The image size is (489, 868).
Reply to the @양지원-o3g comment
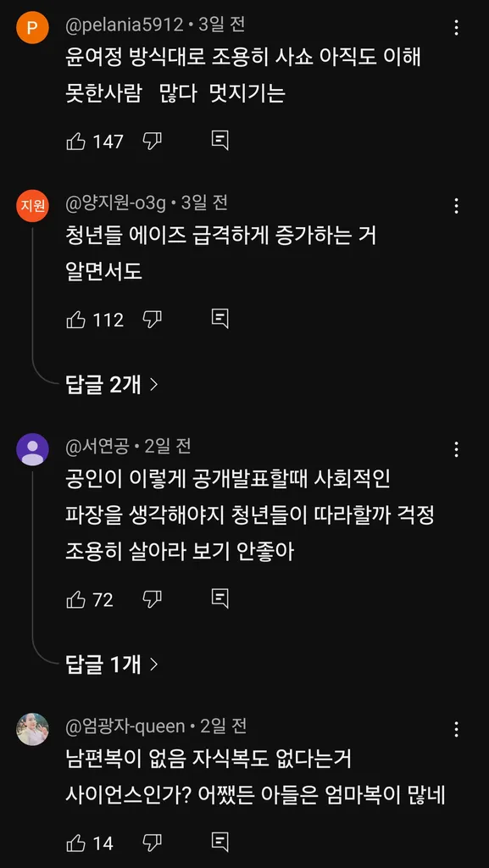click(x=220, y=320)
